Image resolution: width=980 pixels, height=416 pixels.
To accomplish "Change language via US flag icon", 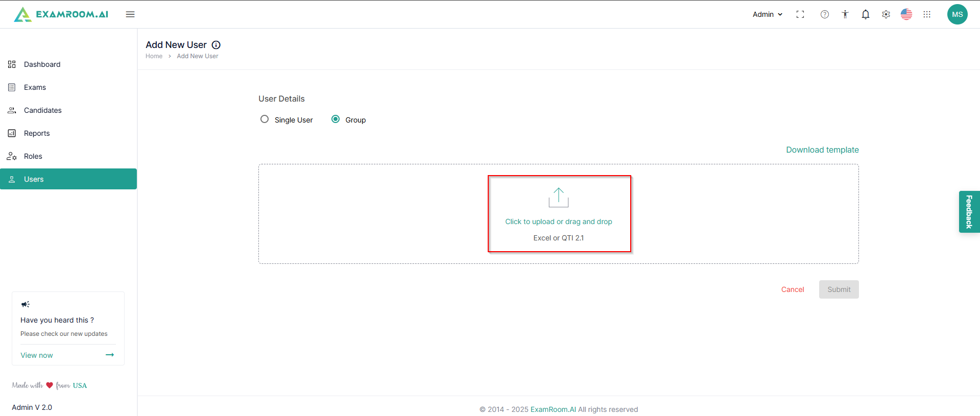I will [906, 14].
